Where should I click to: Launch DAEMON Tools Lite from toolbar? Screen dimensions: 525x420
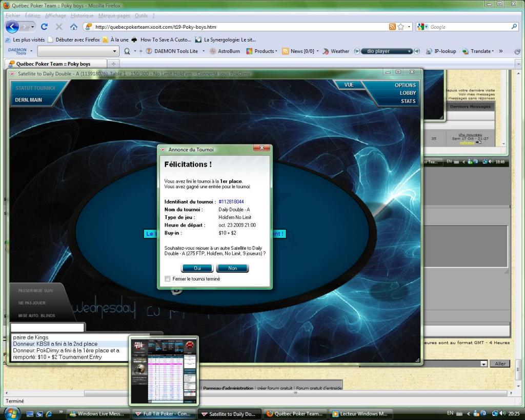pos(172,51)
